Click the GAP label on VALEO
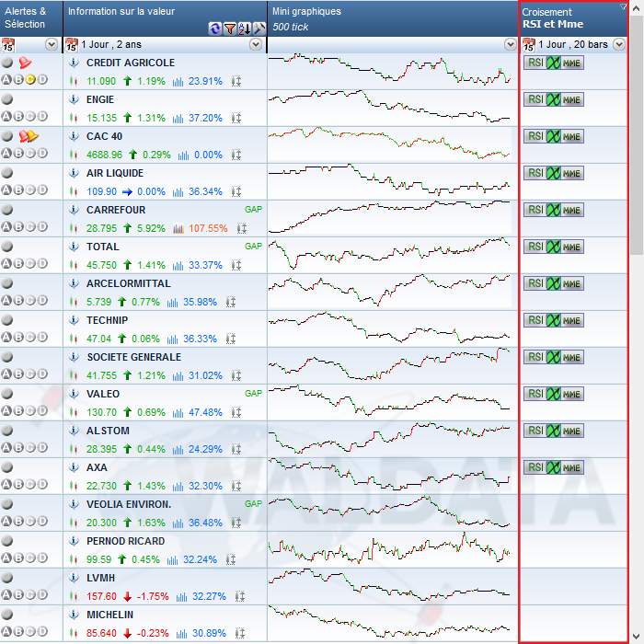This screenshot has height=644, width=644. 253,394
